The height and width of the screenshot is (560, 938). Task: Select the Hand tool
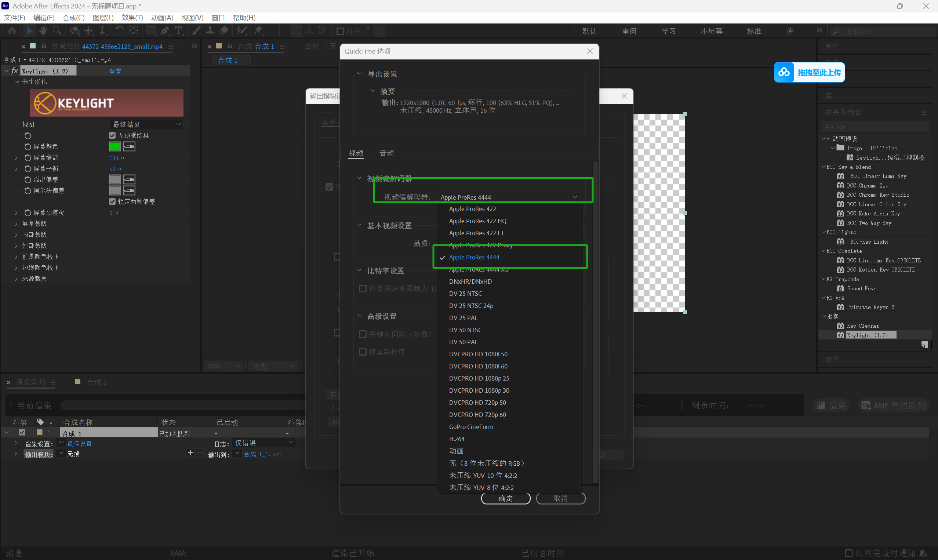[x=43, y=31]
